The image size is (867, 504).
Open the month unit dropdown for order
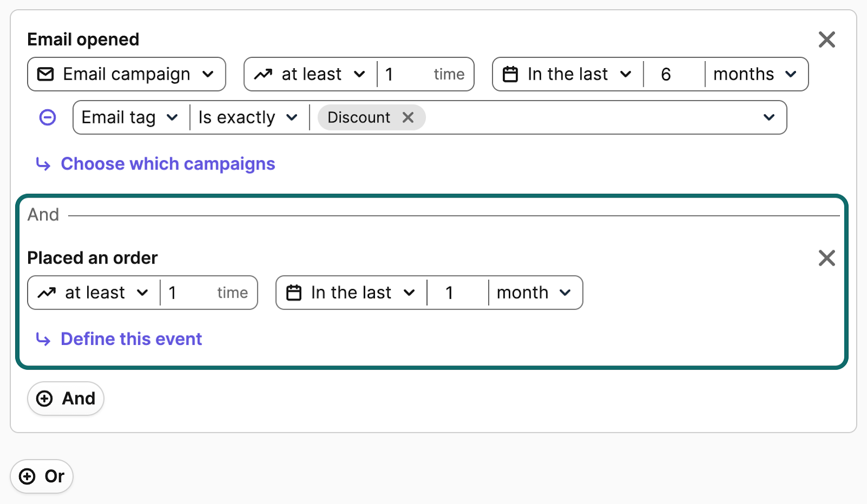pyautogui.click(x=534, y=293)
